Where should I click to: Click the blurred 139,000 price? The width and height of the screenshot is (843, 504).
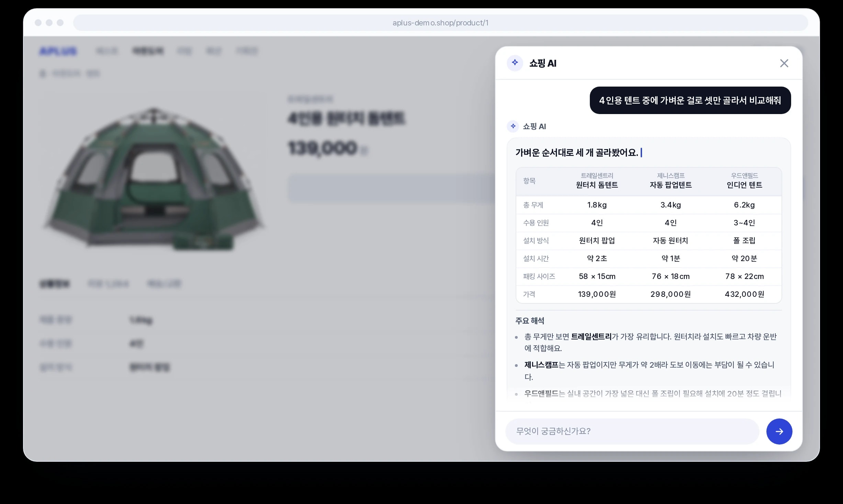[323, 148]
